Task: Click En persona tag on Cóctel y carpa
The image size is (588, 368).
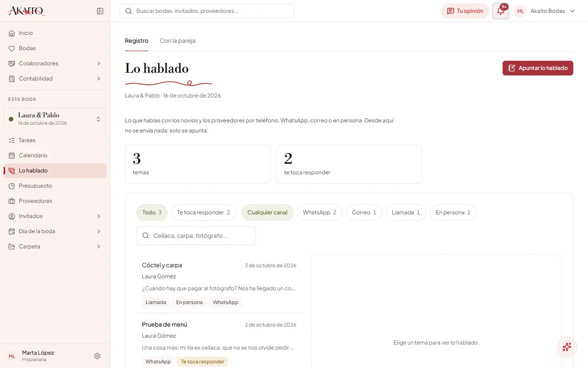Action: click(x=189, y=302)
